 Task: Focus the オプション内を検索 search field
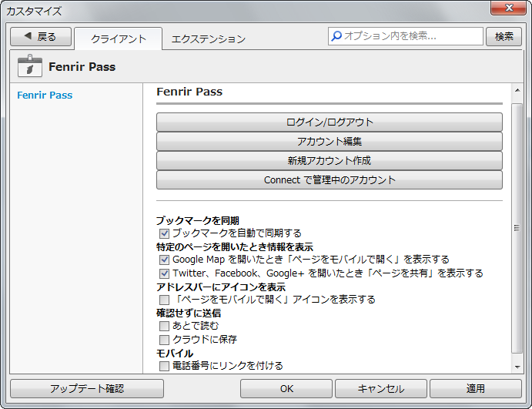click(x=406, y=36)
